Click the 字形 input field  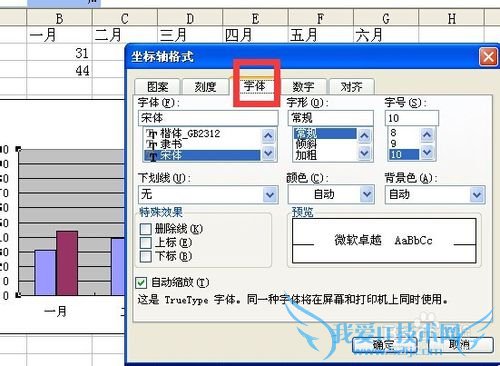coord(330,118)
